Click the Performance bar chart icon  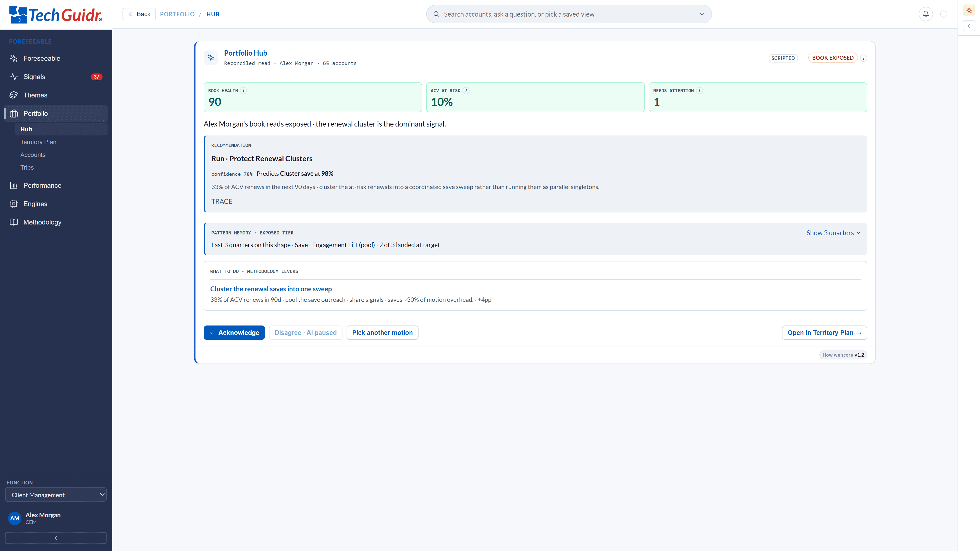coord(14,185)
